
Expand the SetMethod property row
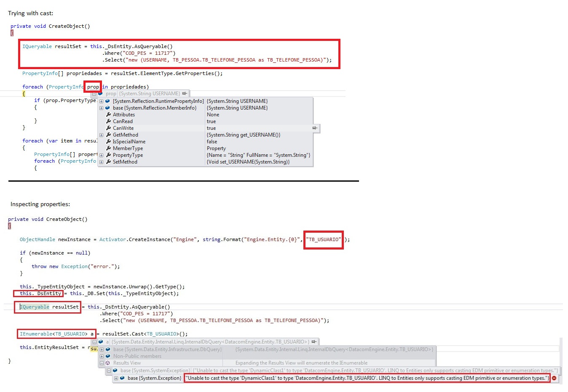coord(101,162)
